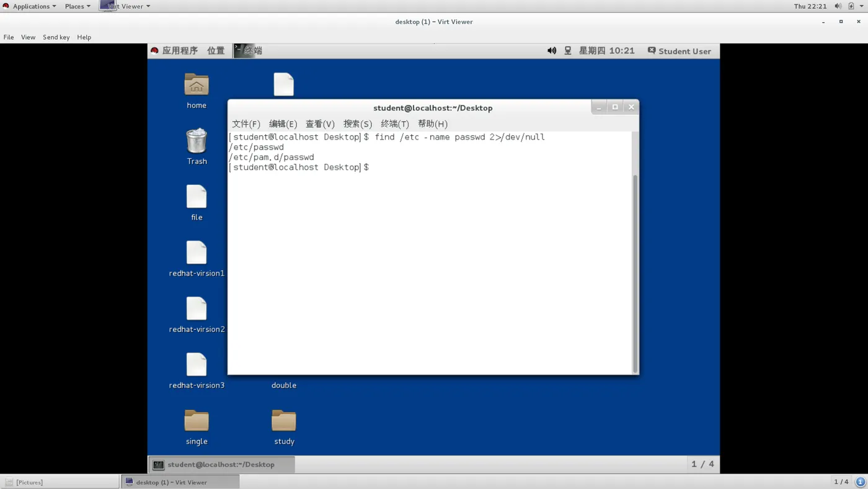Open the host system menu arrow
The width and height of the screenshot is (868, 489).
(862, 6)
